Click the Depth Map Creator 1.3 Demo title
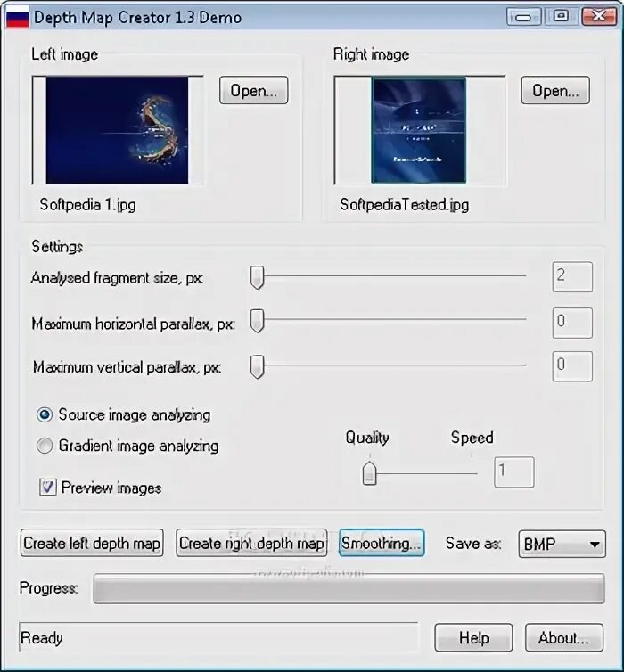 tap(137, 18)
